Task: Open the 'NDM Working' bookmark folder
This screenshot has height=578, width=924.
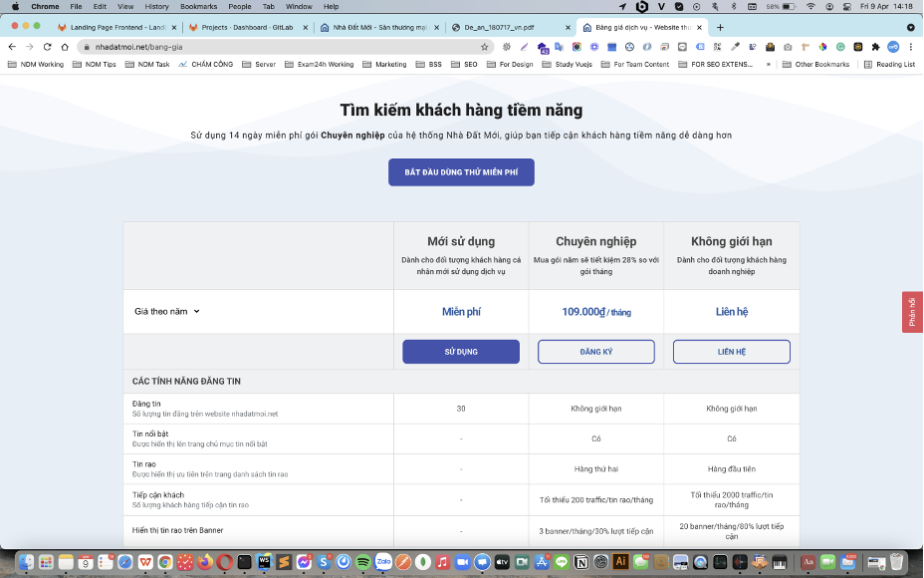Action: [36, 65]
